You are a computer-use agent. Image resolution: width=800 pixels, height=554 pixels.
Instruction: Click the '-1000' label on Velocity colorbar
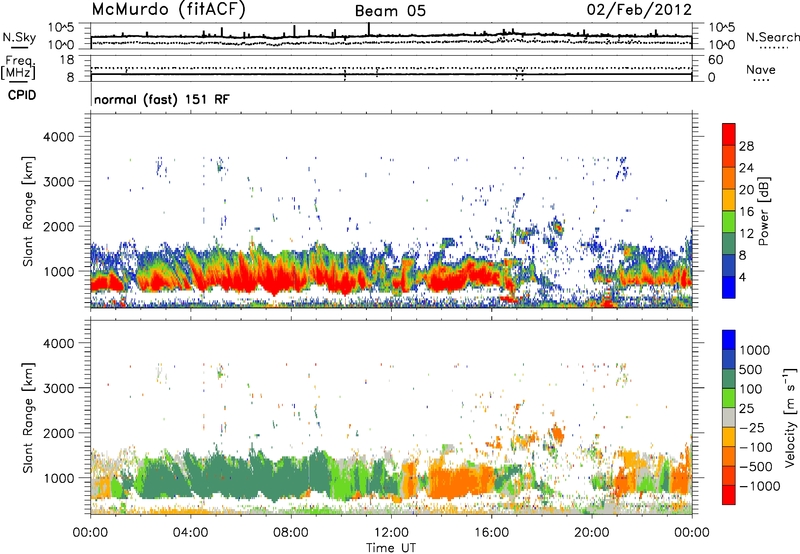coord(759,486)
